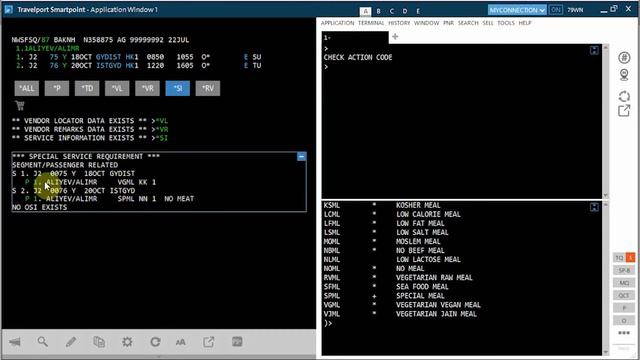Click the map pin icon in right sidebar
The height and width of the screenshot is (360, 640).
(x=624, y=75)
